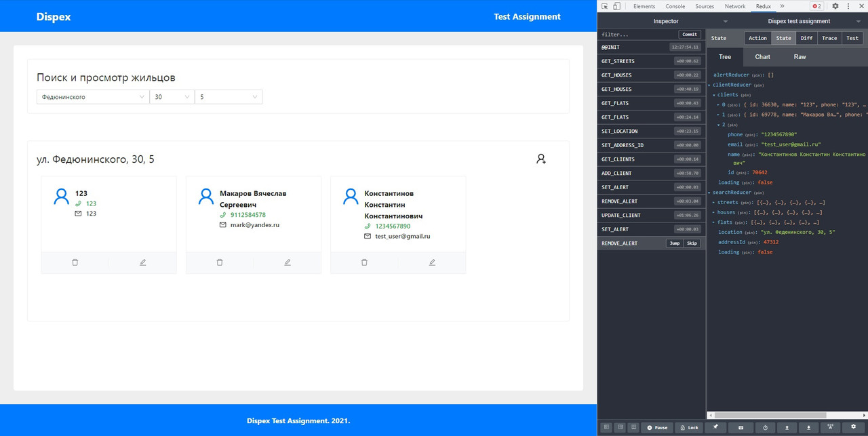Select the Diff view tab
This screenshot has width=868, height=436.
point(806,39)
